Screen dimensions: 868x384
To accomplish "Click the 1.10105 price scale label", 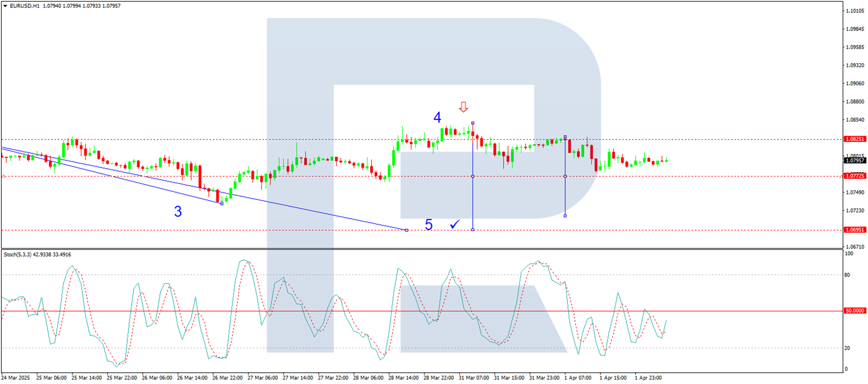I will (855, 11).
